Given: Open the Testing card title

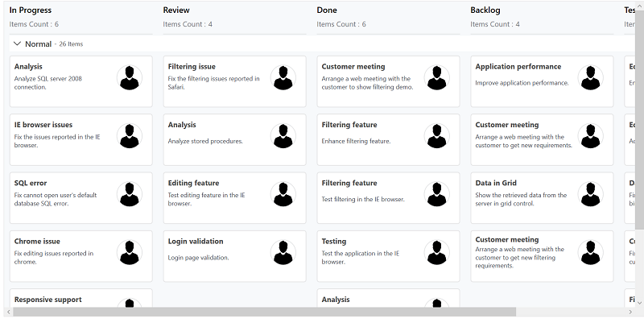Looking at the screenshot, I should click(x=334, y=242).
